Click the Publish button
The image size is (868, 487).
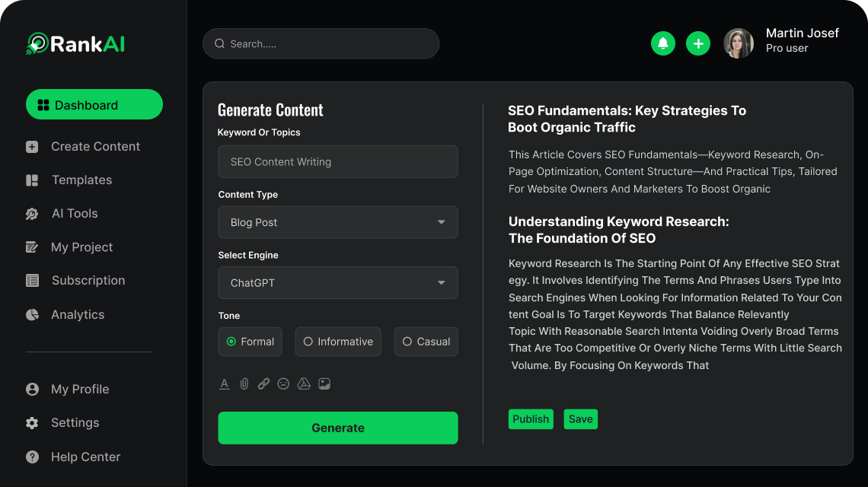531,419
